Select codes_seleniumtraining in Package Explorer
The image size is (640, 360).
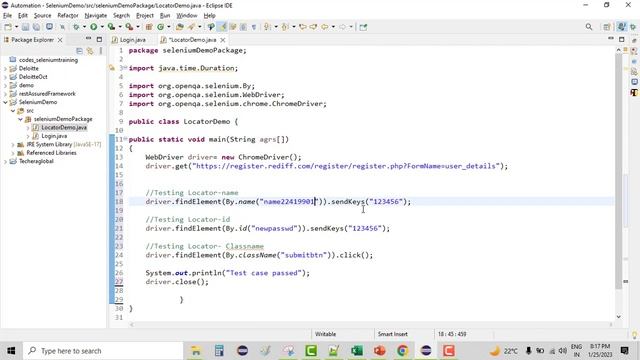48,60
